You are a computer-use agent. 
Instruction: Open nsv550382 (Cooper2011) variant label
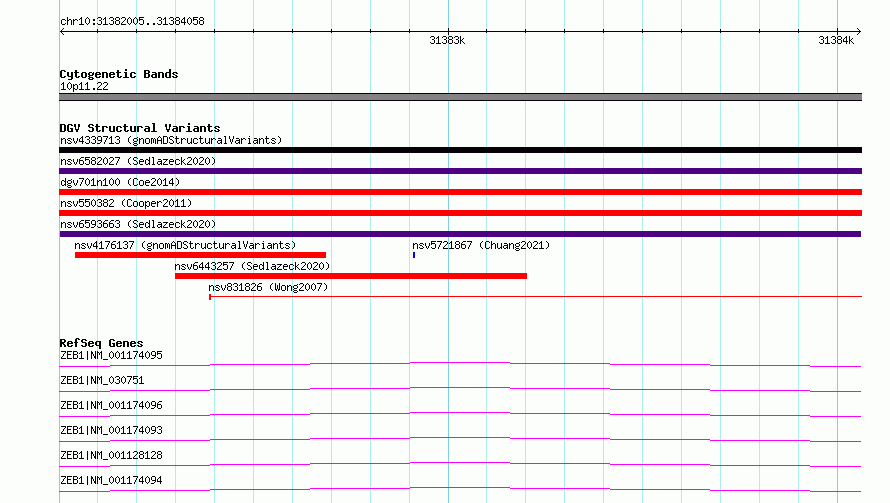[x=126, y=203]
